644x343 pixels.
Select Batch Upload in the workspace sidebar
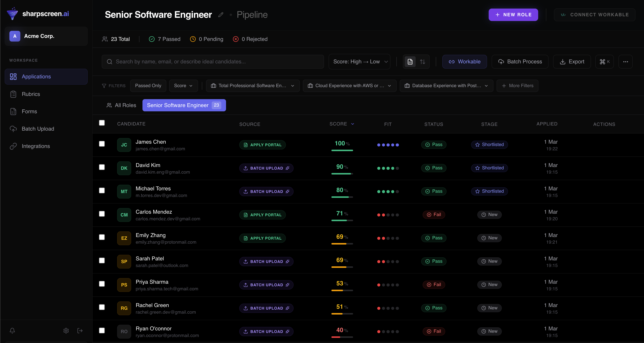tap(37, 129)
